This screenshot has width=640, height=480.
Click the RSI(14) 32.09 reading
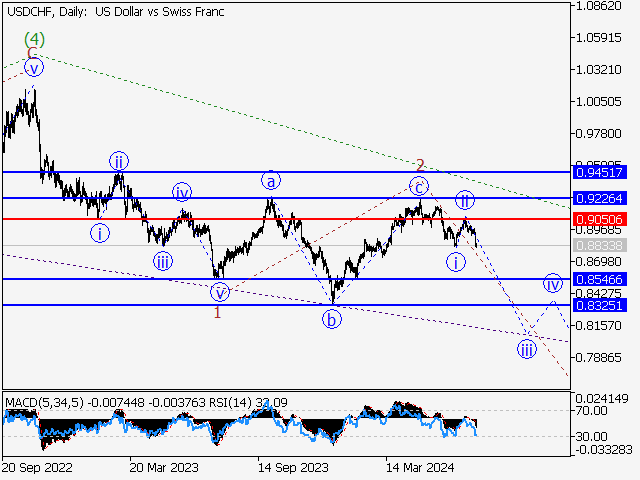click(x=248, y=402)
